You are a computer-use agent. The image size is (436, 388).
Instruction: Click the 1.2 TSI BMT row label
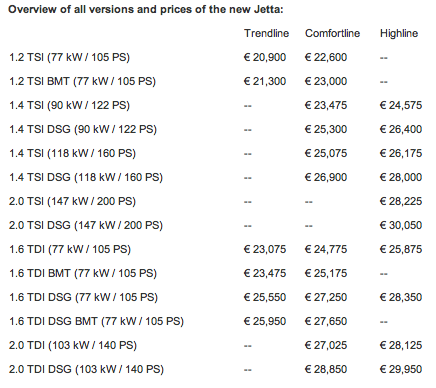tap(82, 81)
